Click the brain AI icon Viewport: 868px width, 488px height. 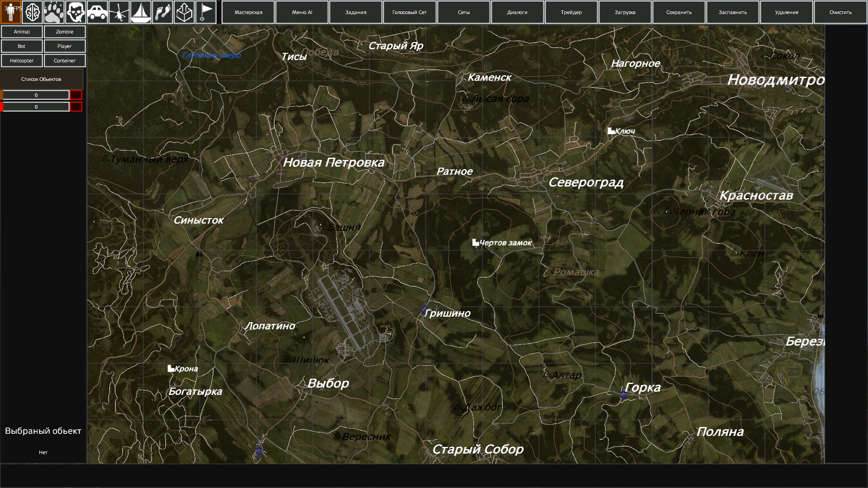click(33, 12)
